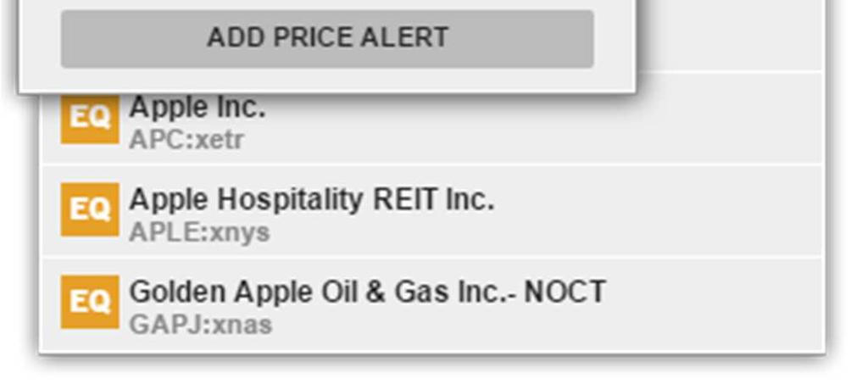Click the APC:xetr ticker symbol

[186, 140]
